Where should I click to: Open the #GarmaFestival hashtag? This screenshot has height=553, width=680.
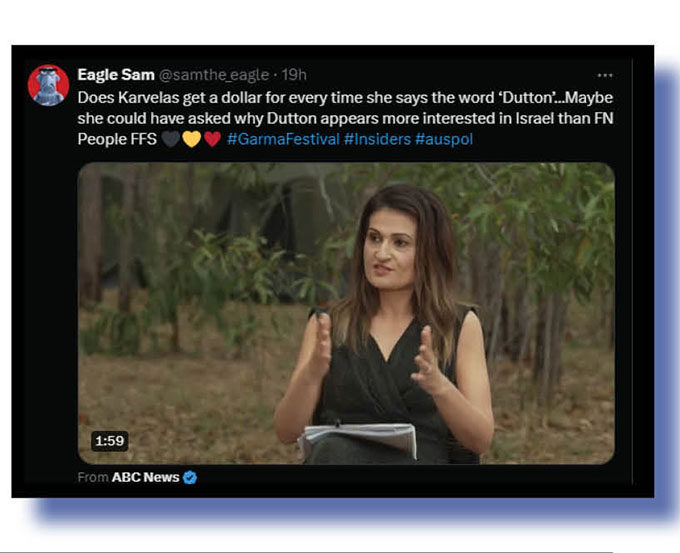click(x=283, y=139)
